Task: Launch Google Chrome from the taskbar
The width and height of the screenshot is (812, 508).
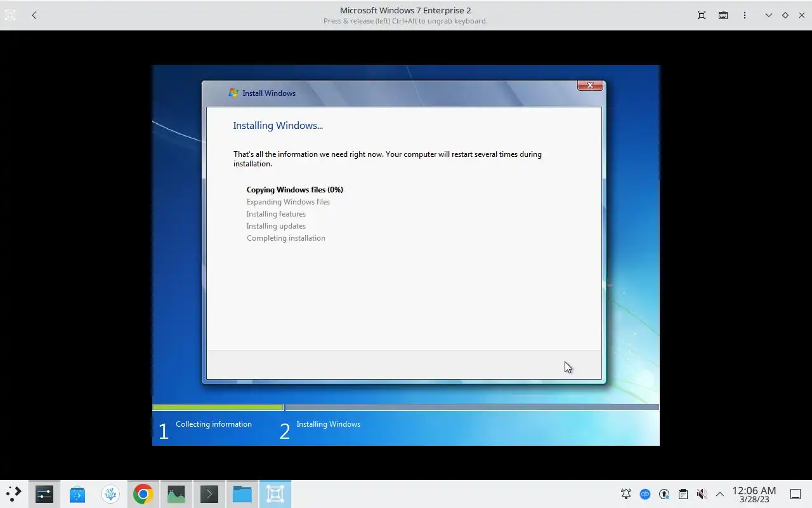Action: point(143,493)
